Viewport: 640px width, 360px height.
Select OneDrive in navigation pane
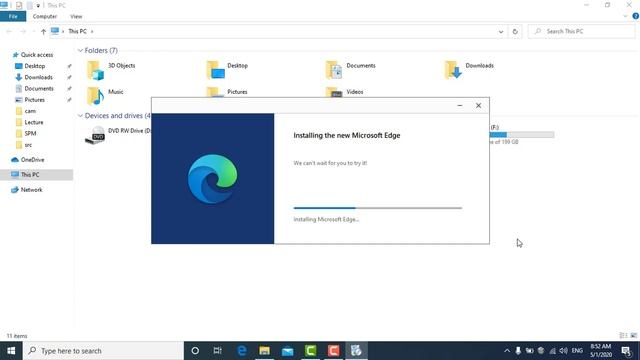click(x=32, y=160)
